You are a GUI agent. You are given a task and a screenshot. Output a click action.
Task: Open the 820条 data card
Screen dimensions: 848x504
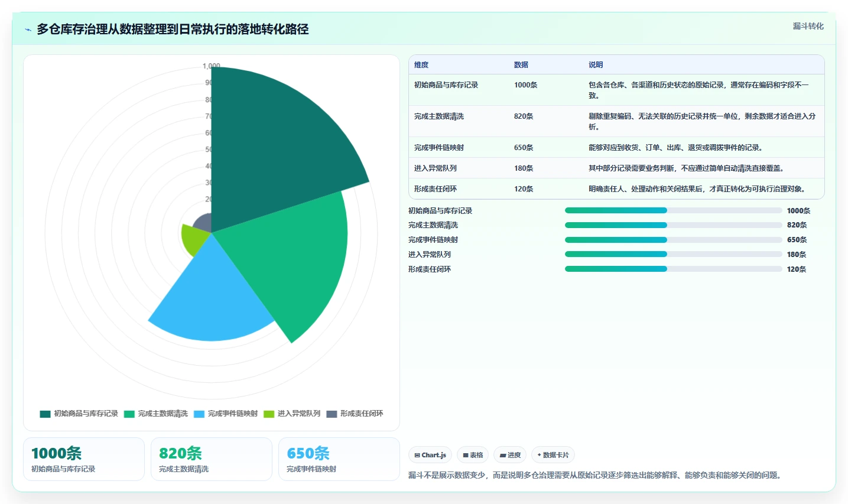pyautogui.click(x=212, y=459)
